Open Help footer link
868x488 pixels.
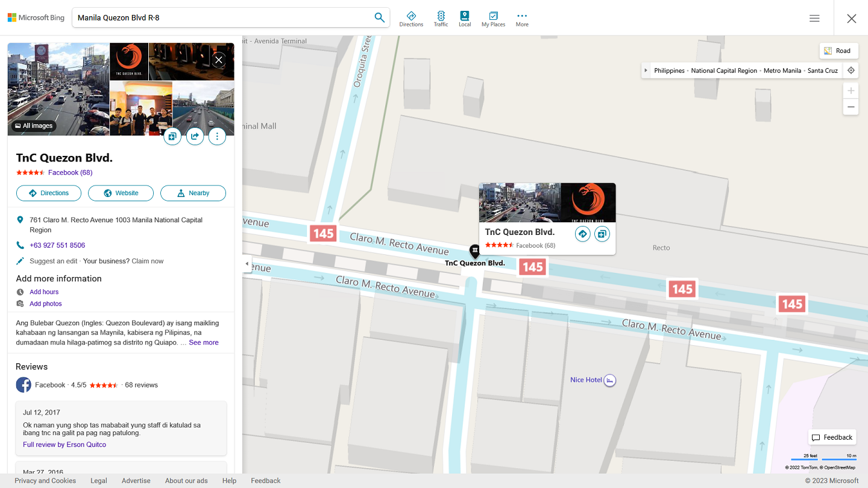(x=229, y=481)
